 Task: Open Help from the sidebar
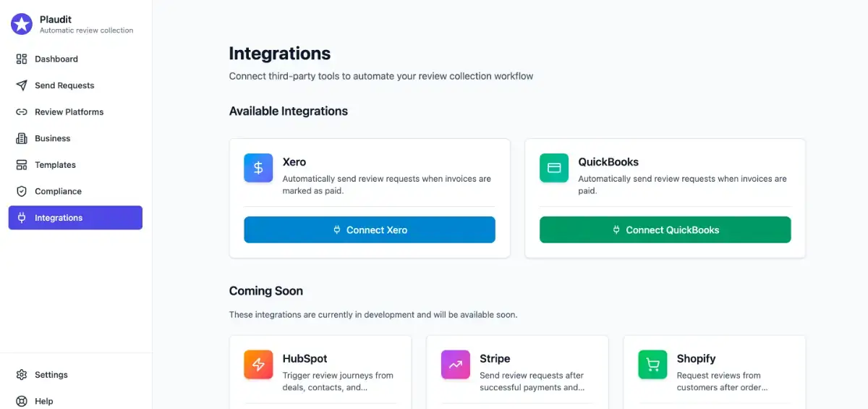75,401
